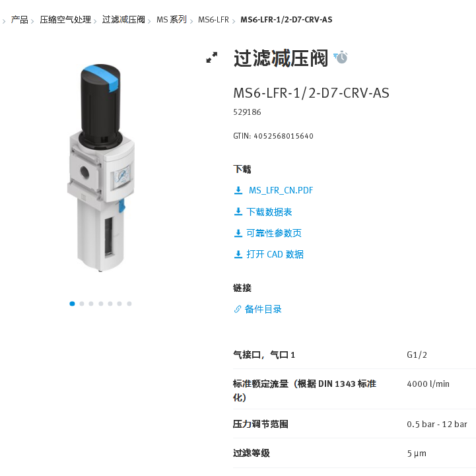Go to 压缩空气处理 breadcrumb

pos(65,20)
